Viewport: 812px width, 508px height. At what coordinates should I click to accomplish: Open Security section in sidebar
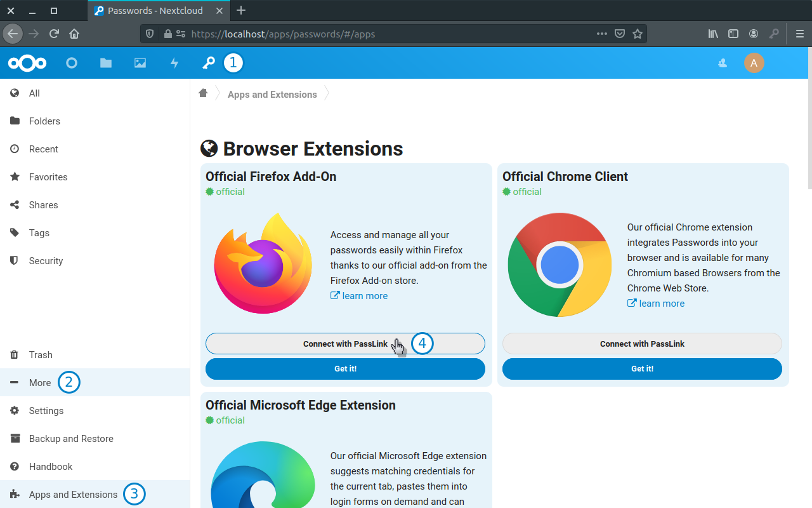click(95, 261)
